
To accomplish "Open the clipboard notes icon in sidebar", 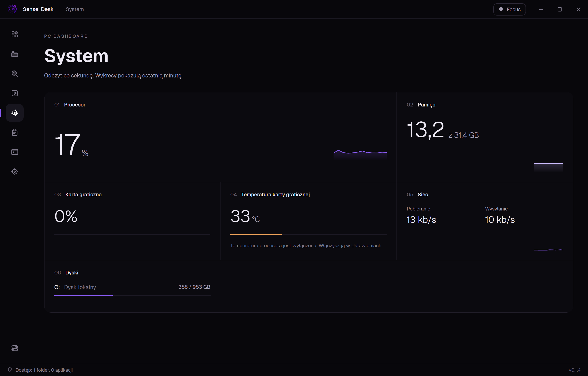I will (x=15, y=132).
